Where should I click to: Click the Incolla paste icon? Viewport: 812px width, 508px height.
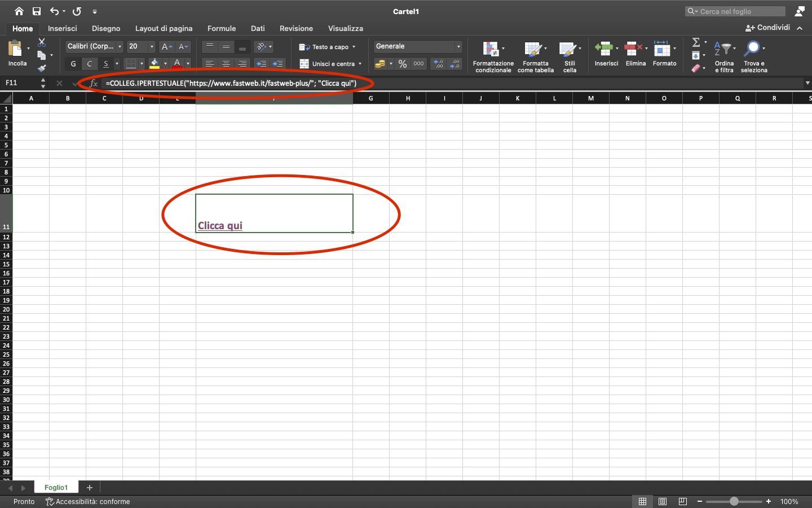16,50
